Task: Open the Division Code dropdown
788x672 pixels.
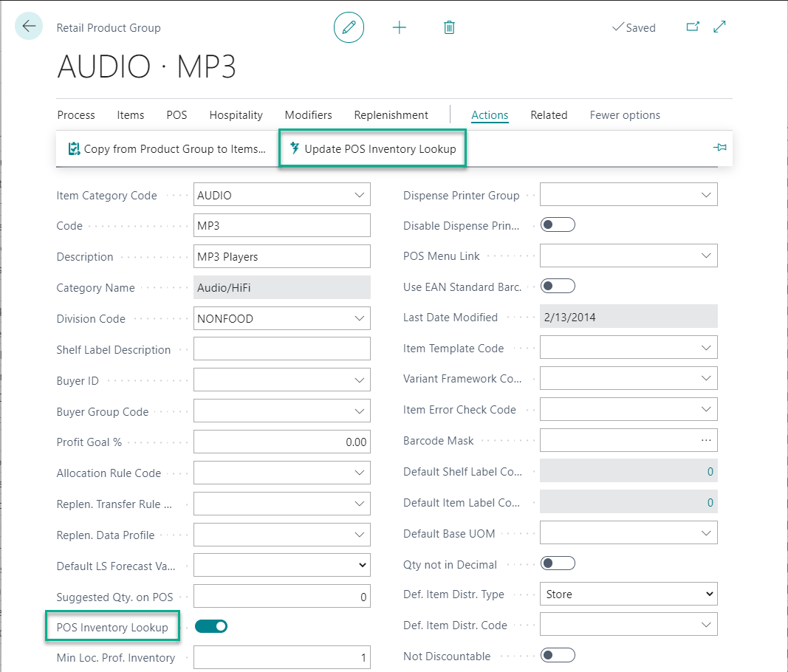Action: point(360,319)
